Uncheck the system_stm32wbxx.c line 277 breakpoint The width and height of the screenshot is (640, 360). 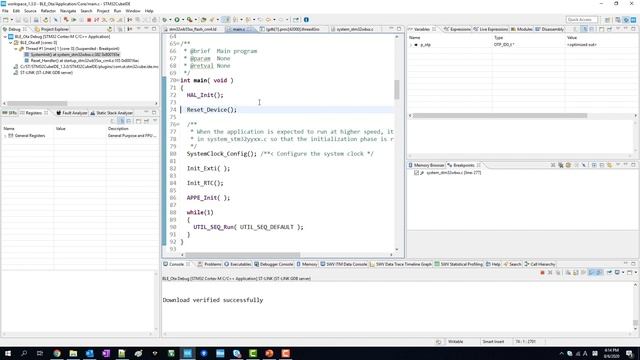(416, 173)
